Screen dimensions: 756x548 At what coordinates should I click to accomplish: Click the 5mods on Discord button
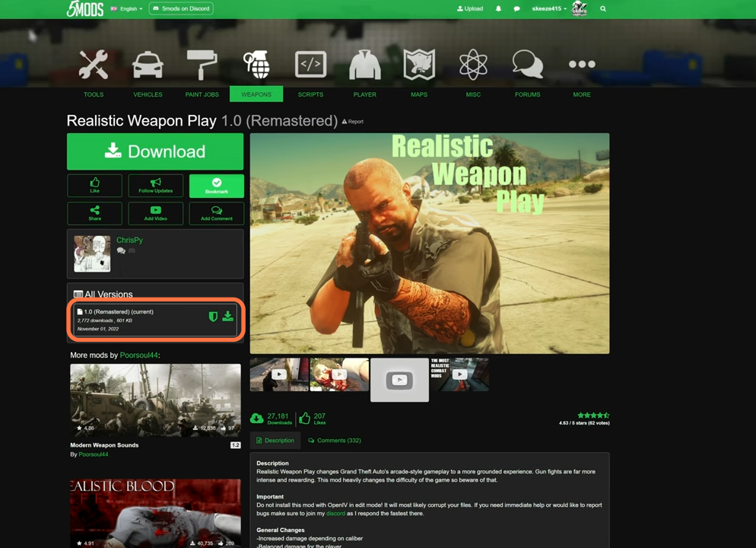tap(181, 8)
